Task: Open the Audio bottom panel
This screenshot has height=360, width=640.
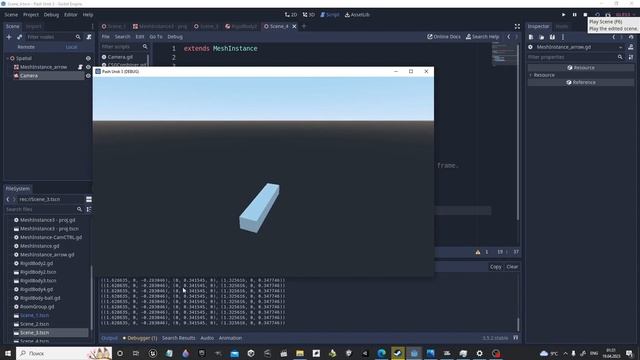Action: click(x=207, y=338)
